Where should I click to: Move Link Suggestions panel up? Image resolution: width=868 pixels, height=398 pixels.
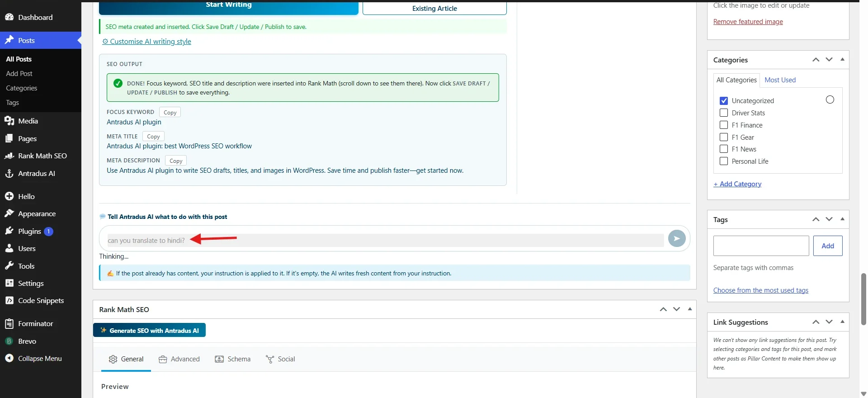pos(816,322)
